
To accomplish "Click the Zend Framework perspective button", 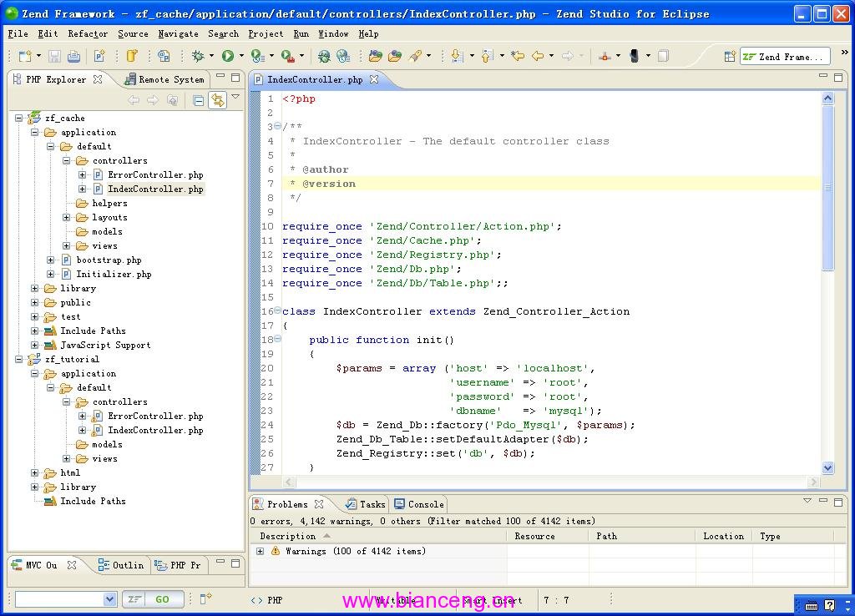I will click(x=785, y=57).
